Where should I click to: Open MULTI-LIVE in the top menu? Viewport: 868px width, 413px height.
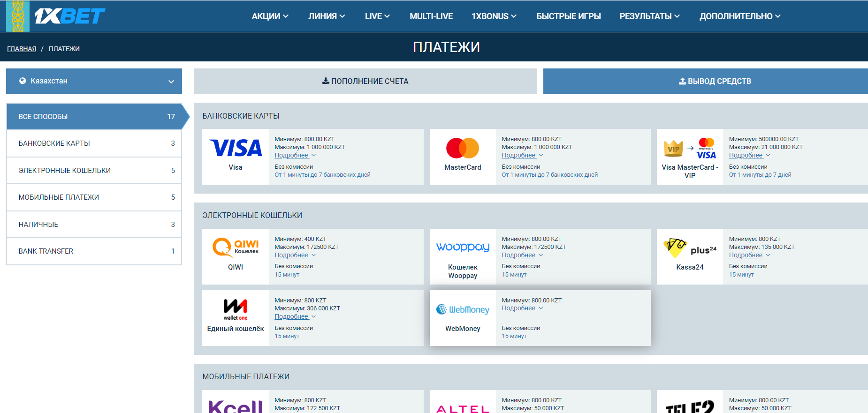[431, 16]
